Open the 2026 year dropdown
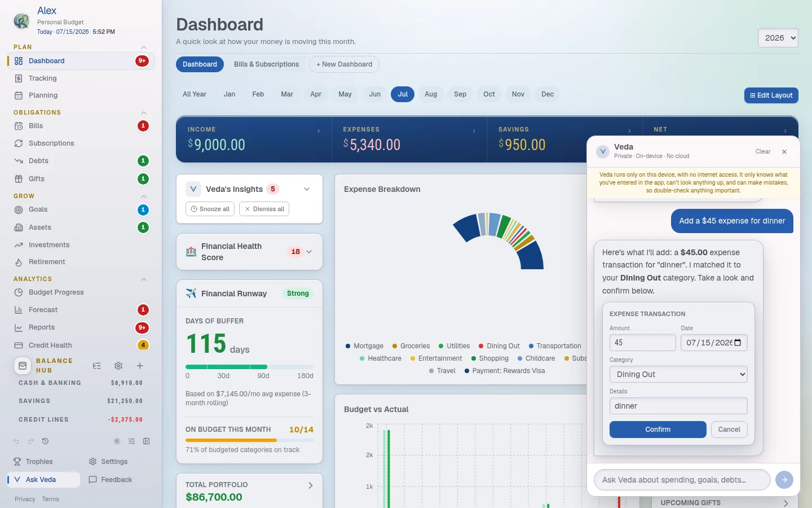Viewport: 812px width, 508px height. pos(778,38)
